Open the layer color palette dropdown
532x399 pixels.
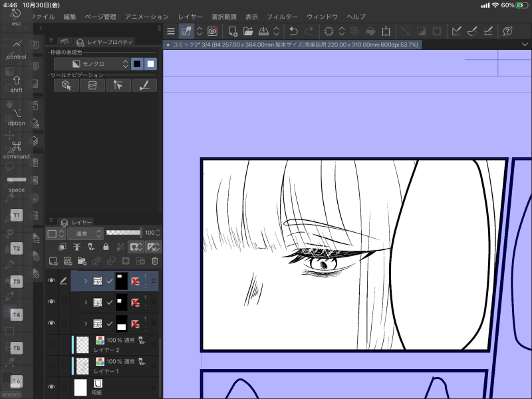pyautogui.click(x=57, y=233)
